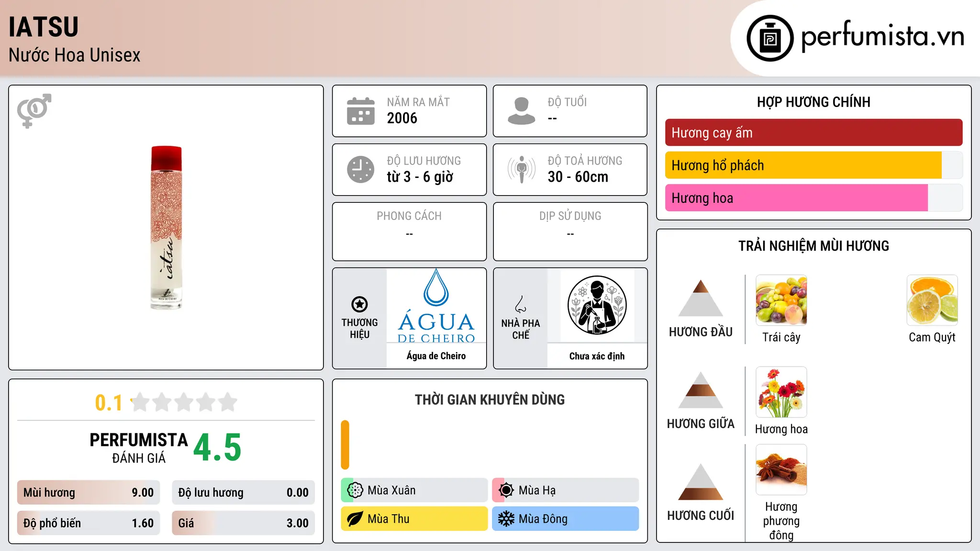
Task: Click the IATSU perfume title
Action: click(x=44, y=27)
